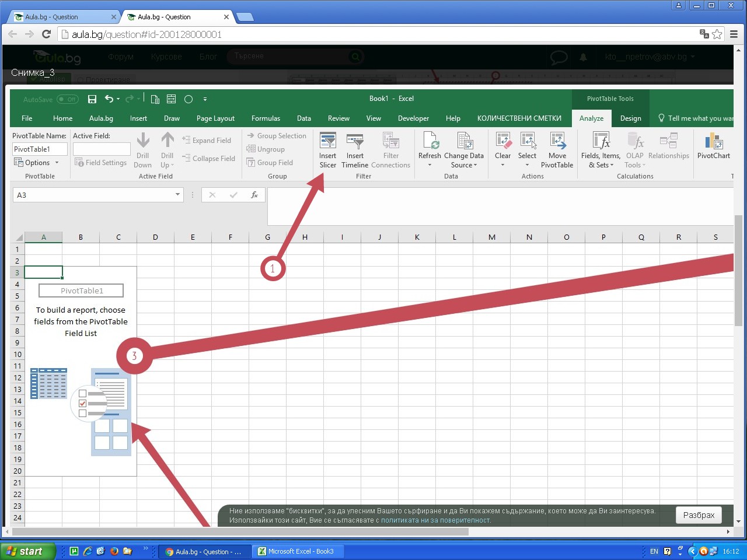Open the Formulas ribbon tab
Screen dimensions: 747x560
pos(266,118)
